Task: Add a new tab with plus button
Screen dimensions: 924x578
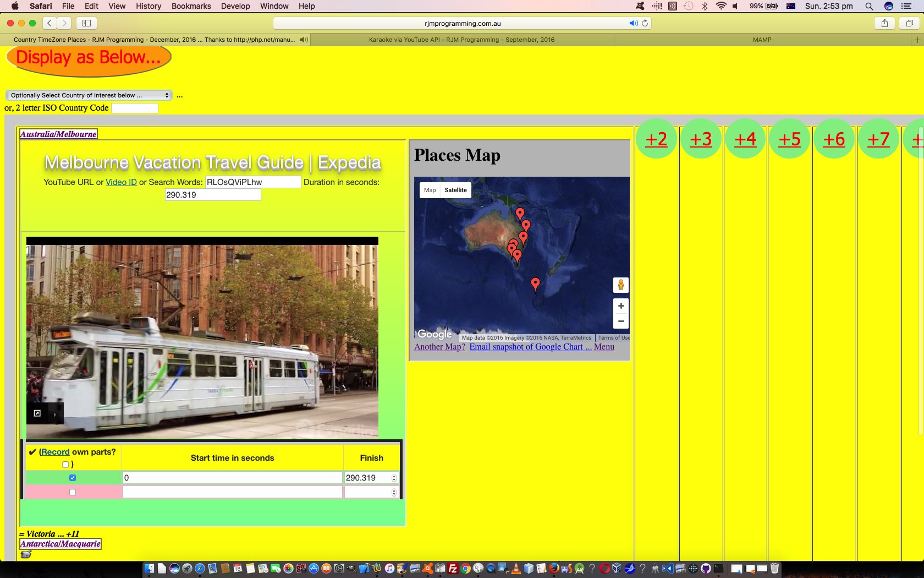Action: pos(917,40)
